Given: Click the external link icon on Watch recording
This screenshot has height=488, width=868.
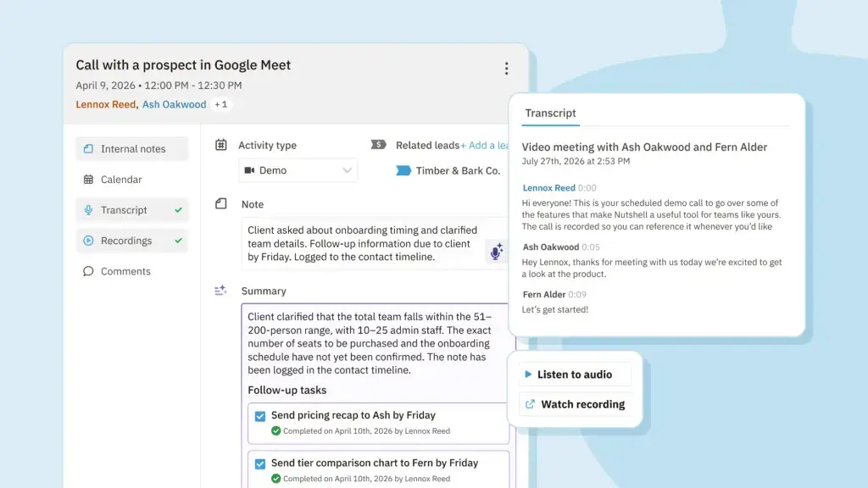Looking at the screenshot, I should pyautogui.click(x=530, y=404).
